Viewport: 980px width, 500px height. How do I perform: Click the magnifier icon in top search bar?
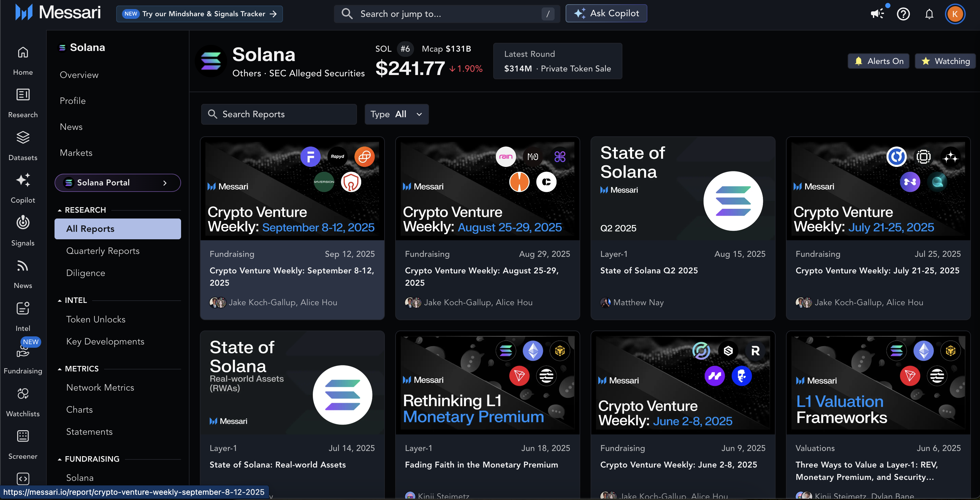click(x=347, y=14)
